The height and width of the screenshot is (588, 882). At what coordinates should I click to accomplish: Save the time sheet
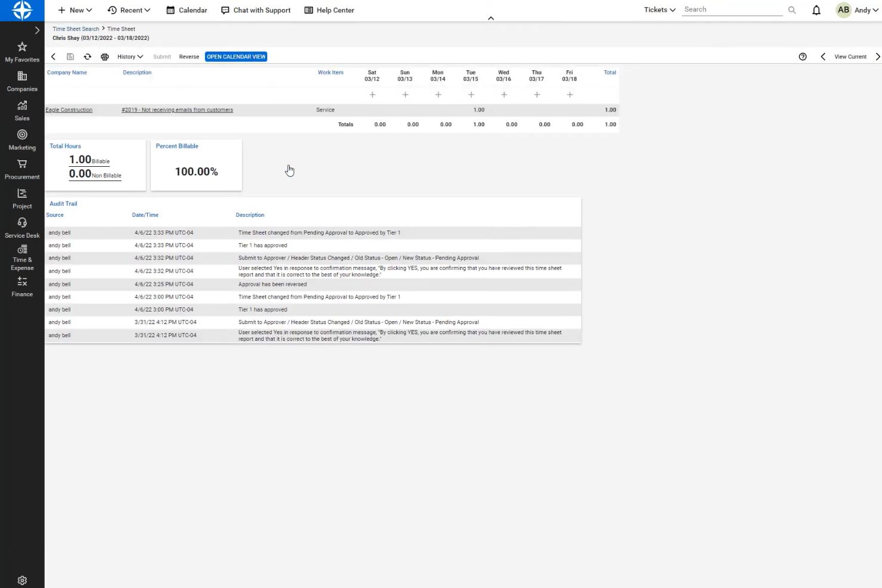click(70, 56)
